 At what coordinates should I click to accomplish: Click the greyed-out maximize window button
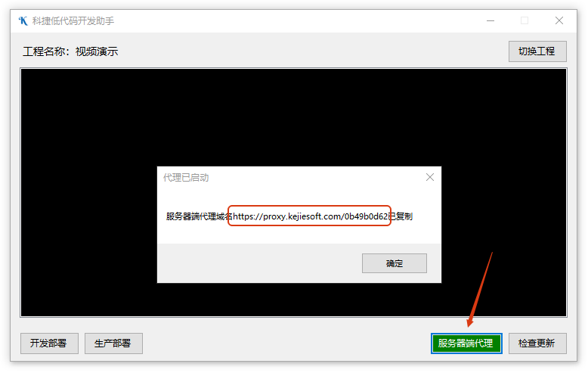(525, 20)
